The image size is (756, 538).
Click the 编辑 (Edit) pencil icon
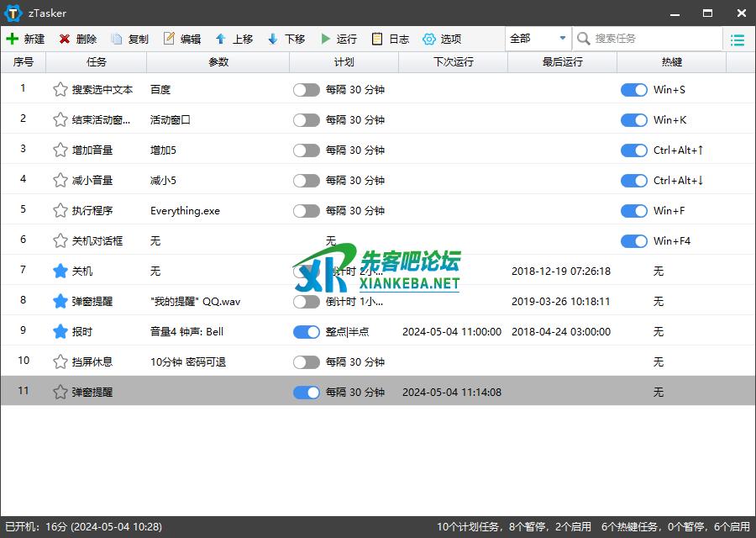coord(169,39)
